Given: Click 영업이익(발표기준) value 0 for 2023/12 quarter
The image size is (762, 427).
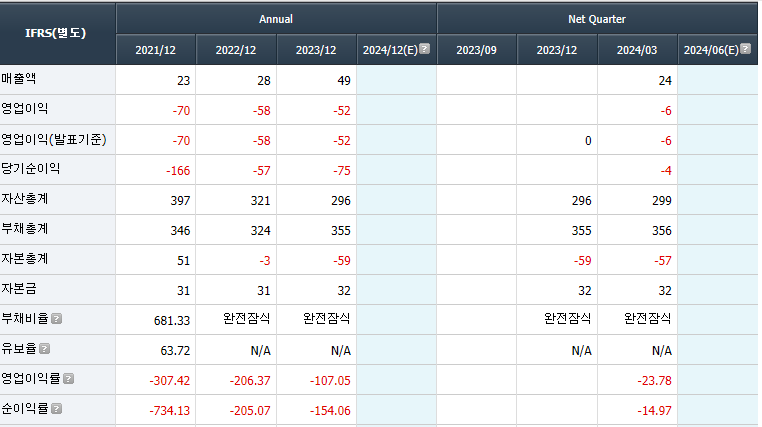Looking at the screenshot, I should (x=588, y=141).
